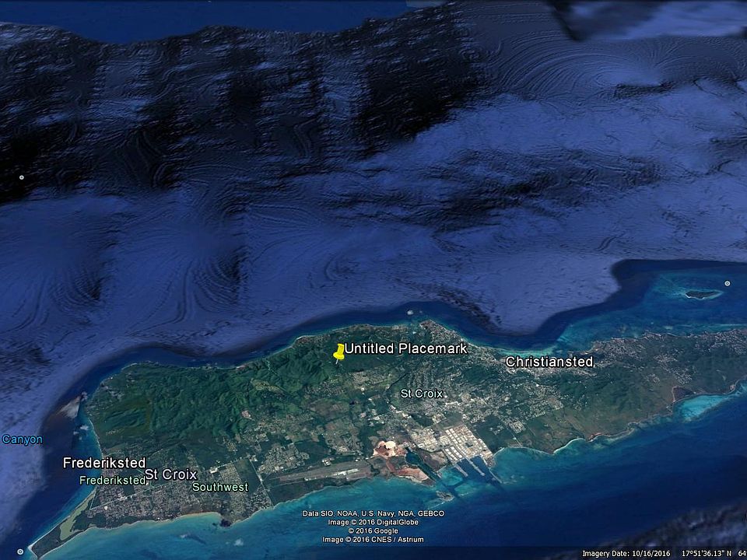747x560 pixels.
Task: Click the small "St Croix" label near the island center
Action: pyautogui.click(x=422, y=394)
